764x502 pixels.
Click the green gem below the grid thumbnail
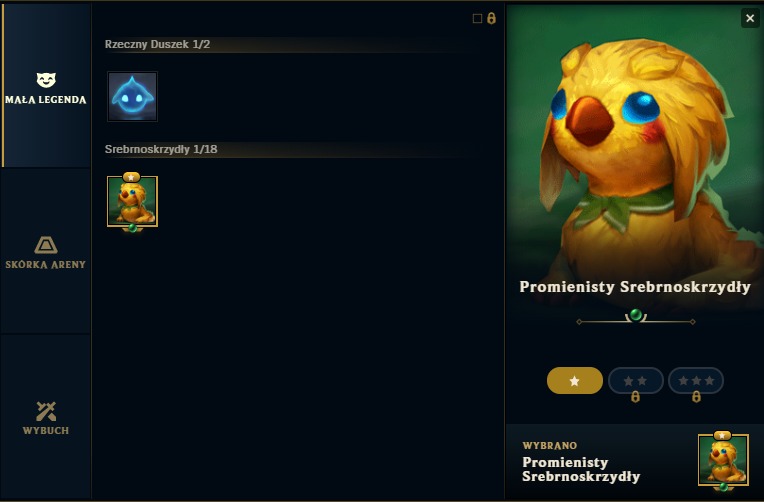133,228
